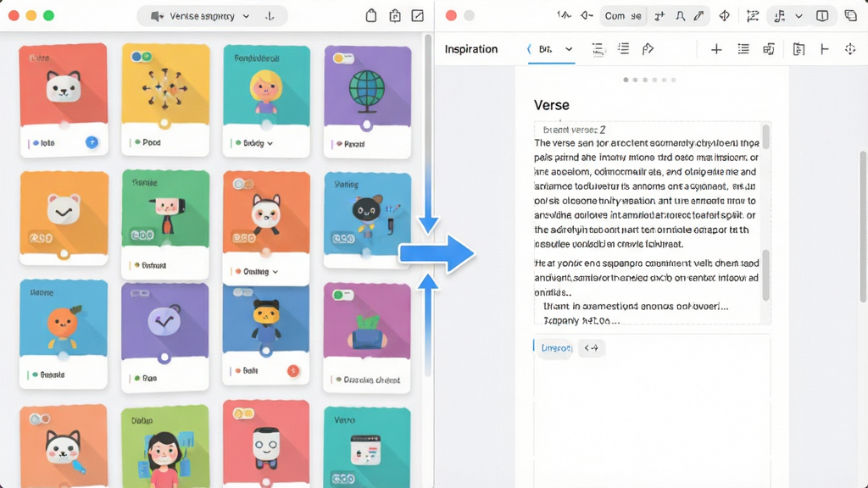This screenshot has height=488, width=868.
Task: Click the stacked windows icon at the far right
Action: pos(851,15)
